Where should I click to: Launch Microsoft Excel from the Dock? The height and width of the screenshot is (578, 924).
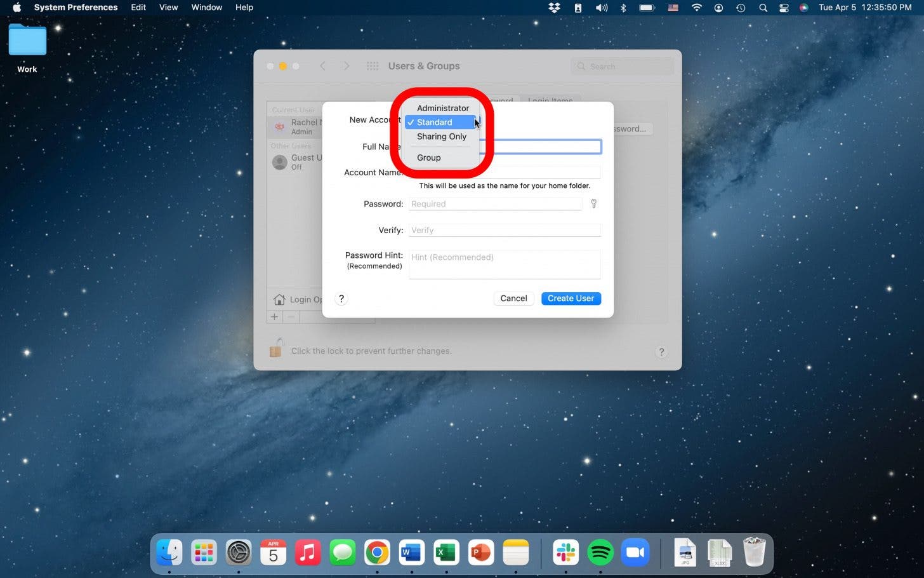[x=445, y=552]
